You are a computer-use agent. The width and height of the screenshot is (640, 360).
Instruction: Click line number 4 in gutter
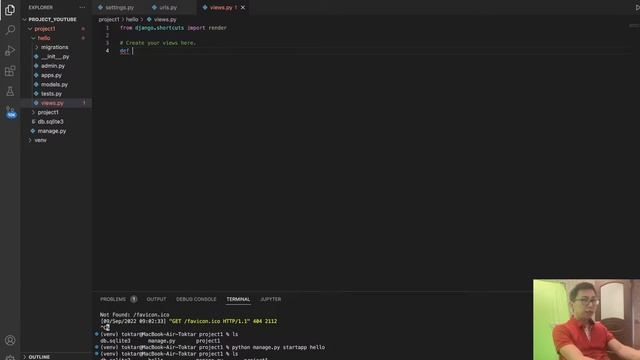tap(107, 51)
